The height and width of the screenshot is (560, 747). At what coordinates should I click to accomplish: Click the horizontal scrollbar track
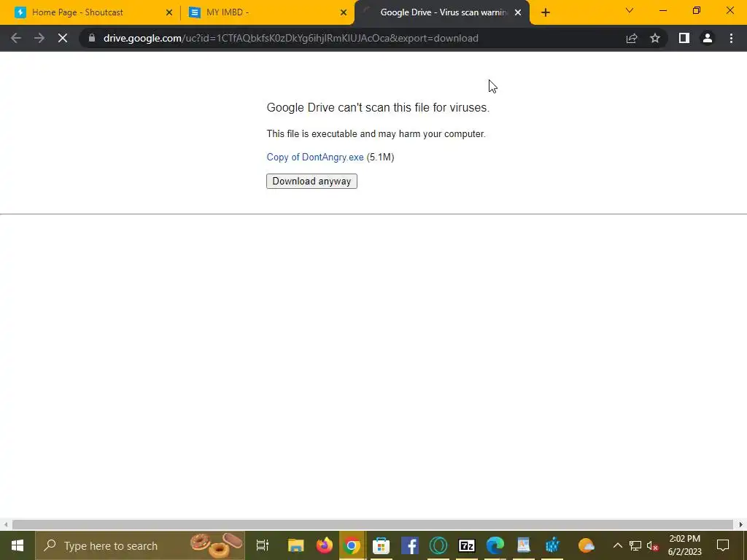click(x=373, y=525)
